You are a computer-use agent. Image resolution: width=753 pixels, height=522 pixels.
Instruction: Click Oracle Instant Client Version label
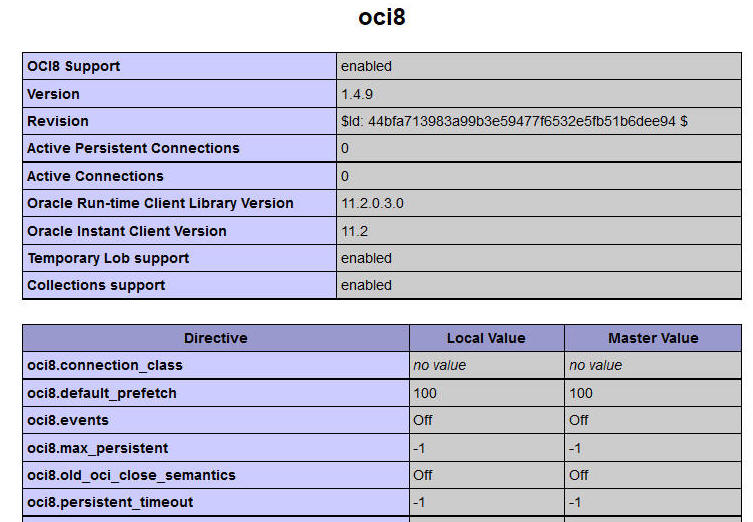click(127, 231)
